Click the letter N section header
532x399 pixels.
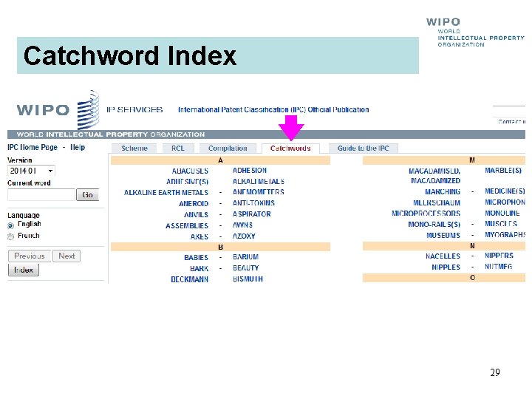tap(444, 246)
